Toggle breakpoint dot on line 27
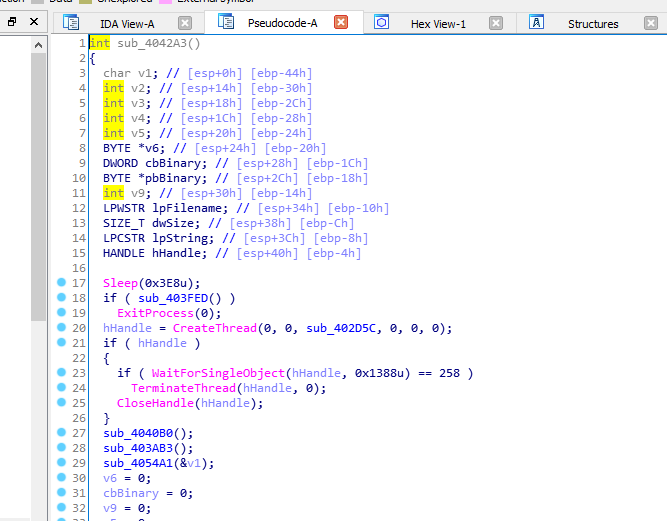667x521 pixels. (x=61, y=432)
